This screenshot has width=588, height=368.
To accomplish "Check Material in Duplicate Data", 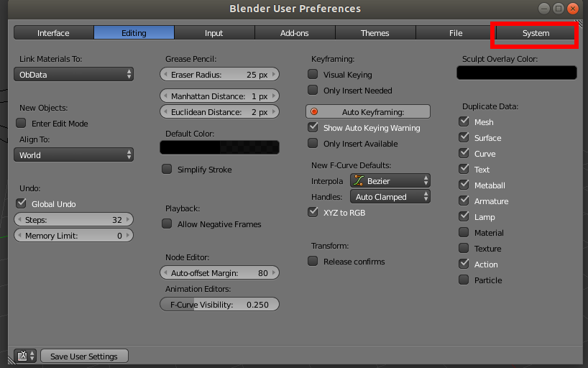I will click(464, 232).
